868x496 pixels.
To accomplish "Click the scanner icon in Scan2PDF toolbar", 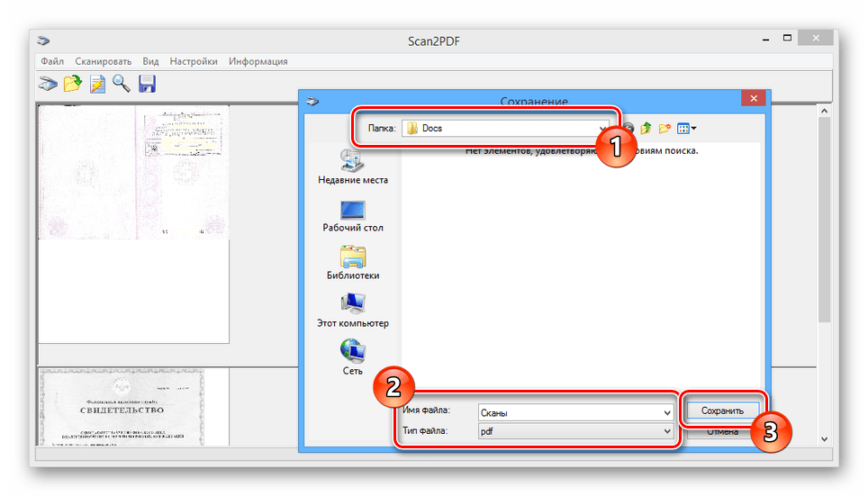I will pyautogui.click(x=48, y=84).
